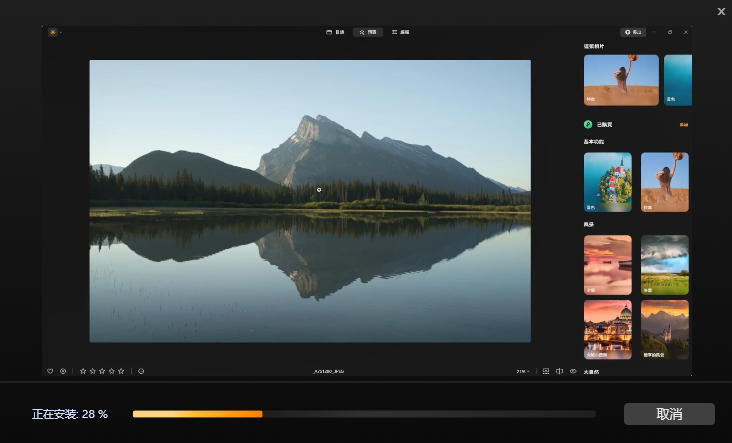732x443 pixels.
Task: Click the reject circle icon beside the heart
Action: (63, 371)
